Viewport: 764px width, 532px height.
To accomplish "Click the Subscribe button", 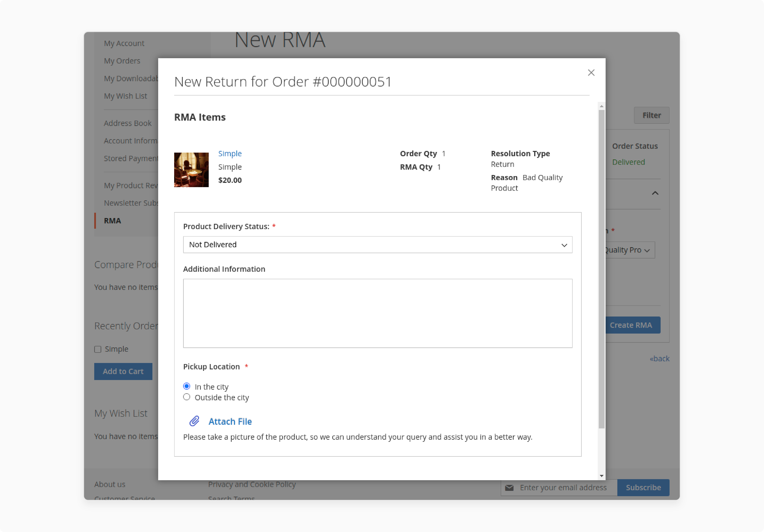I will [643, 488].
